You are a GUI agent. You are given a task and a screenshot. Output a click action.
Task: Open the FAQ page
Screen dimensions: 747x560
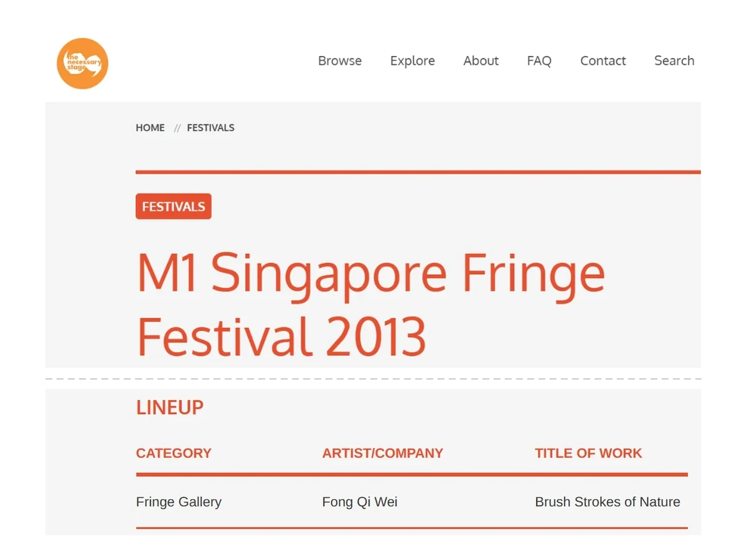pyautogui.click(x=539, y=61)
